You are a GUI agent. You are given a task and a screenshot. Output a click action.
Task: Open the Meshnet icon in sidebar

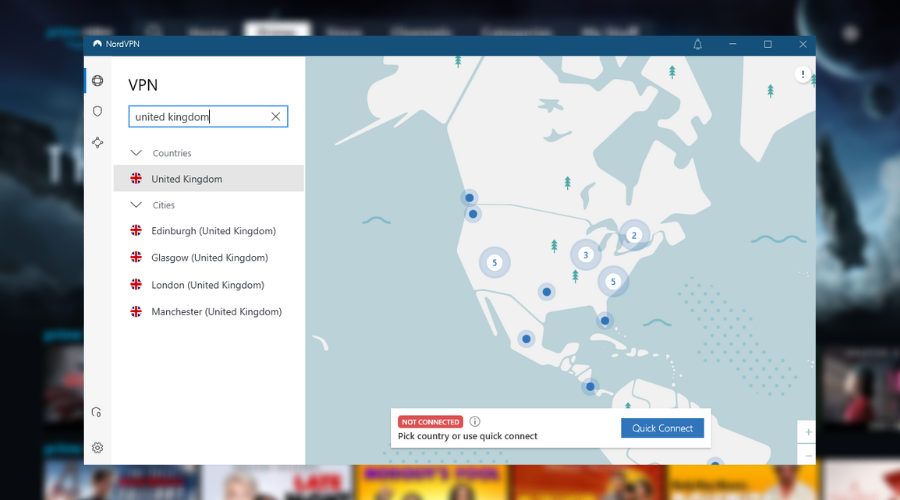pos(97,143)
